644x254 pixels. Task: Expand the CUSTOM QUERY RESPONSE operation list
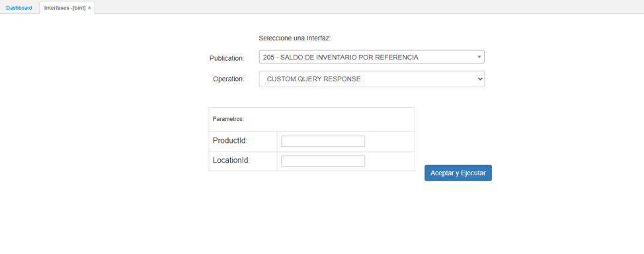point(372,79)
